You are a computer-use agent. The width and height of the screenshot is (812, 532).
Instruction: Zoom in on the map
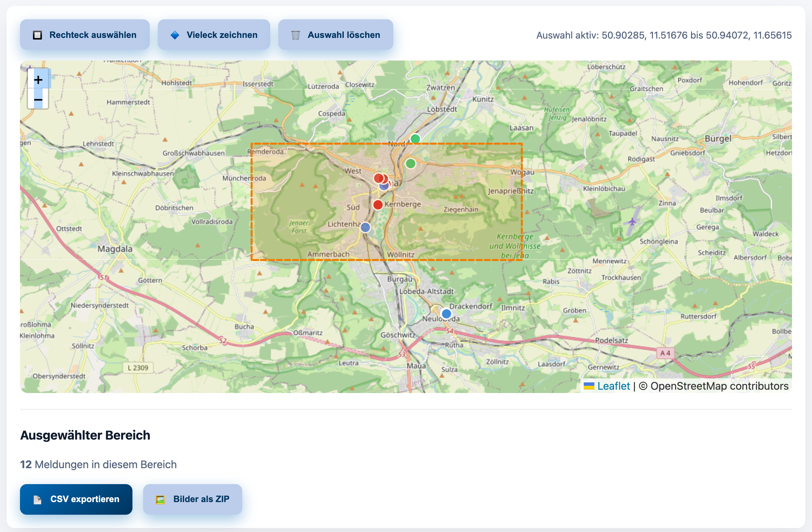click(38, 80)
